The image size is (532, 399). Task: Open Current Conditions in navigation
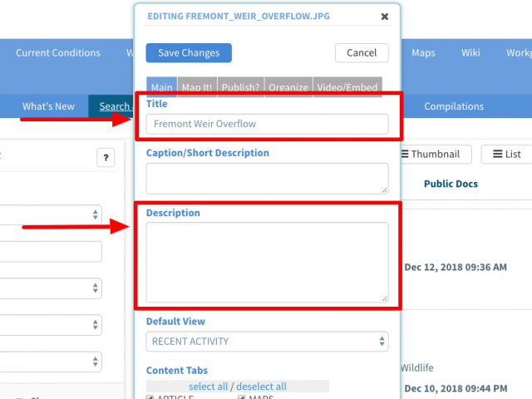point(58,53)
